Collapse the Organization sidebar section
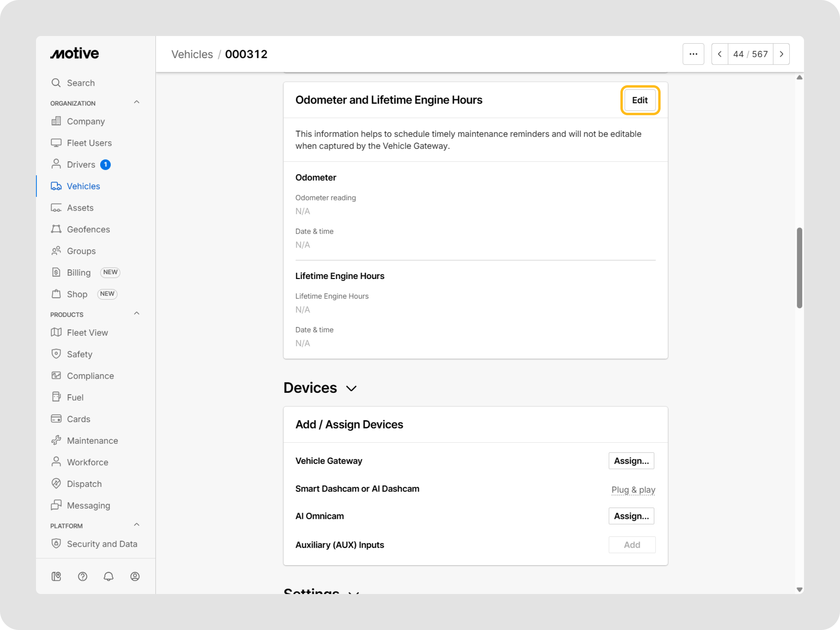 137,102
